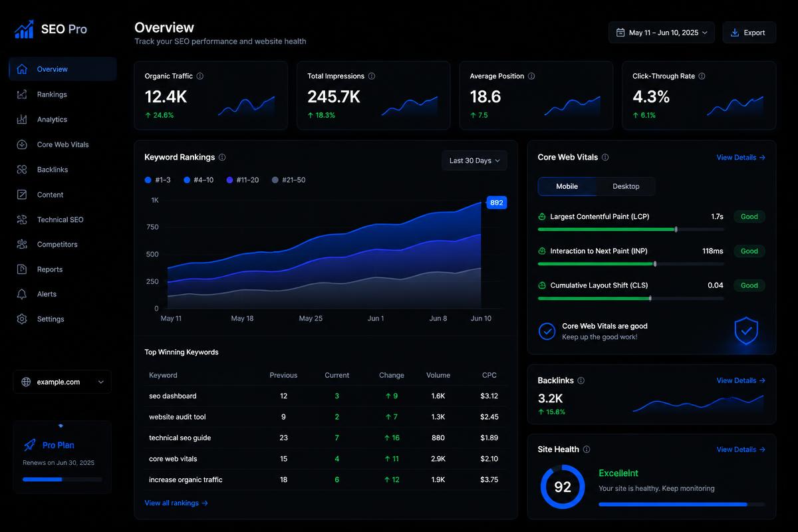This screenshot has height=532, width=798.
Task: Click the Competitors people icon in sidebar
Action: point(22,244)
